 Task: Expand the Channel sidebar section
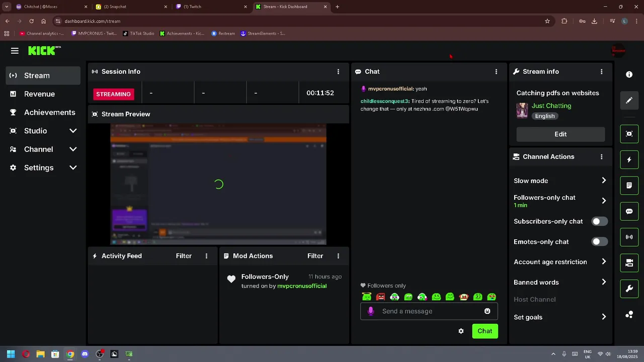click(x=43, y=149)
